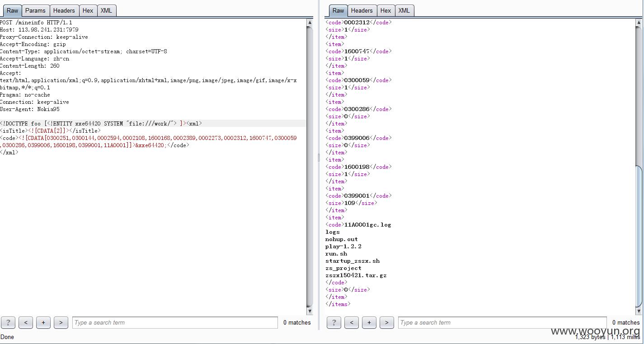644x344 pixels.
Task: Click response pane help (?) button
Action: [334, 322]
